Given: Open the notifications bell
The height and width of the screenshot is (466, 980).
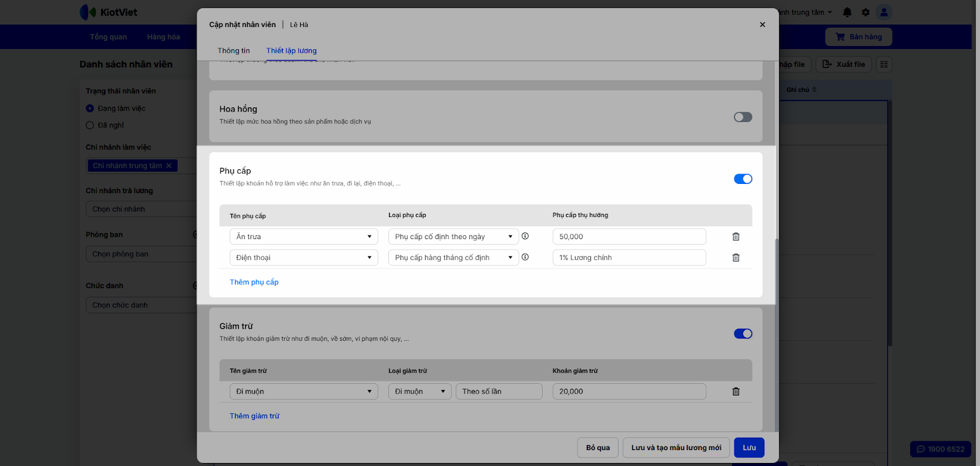Looking at the screenshot, I should click(x=847, y=12).
